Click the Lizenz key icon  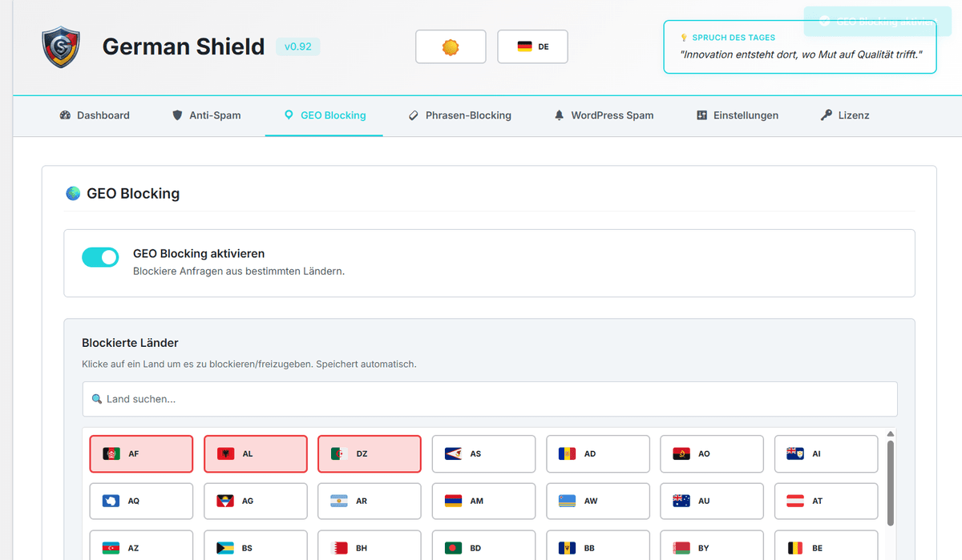tap(824, 115)
